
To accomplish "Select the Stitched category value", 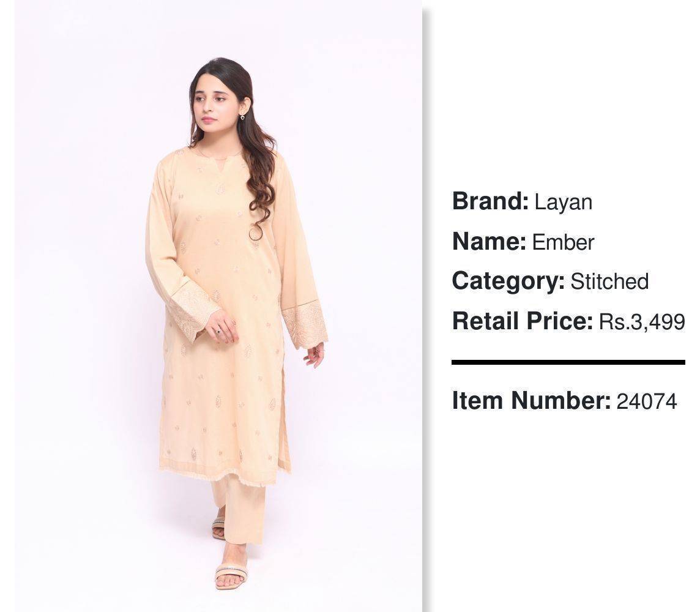I will click(609, 282).
